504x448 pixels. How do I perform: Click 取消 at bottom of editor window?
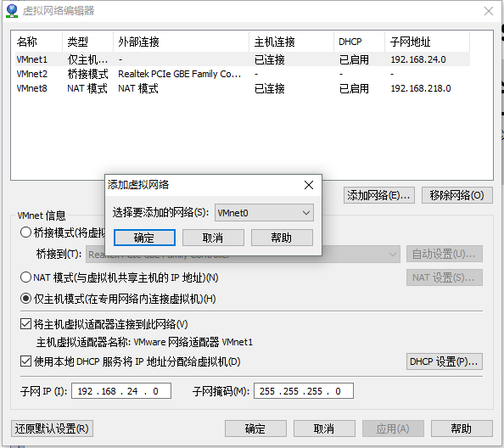point(324,428)
